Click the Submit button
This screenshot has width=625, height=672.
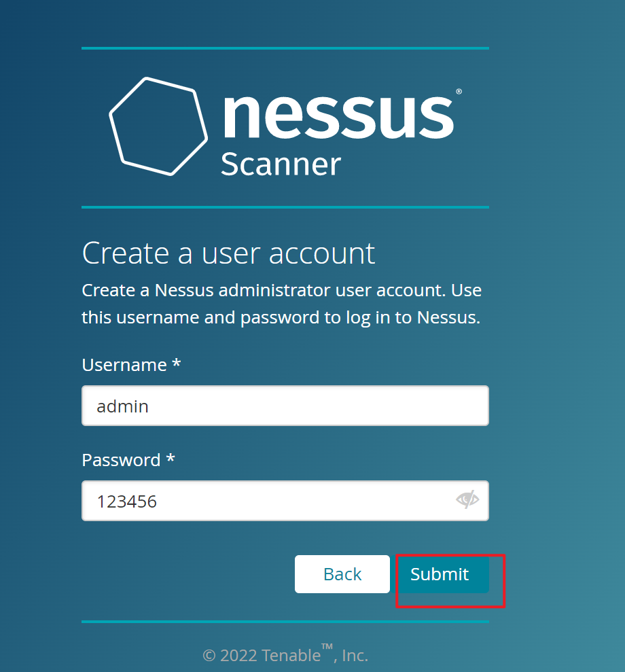pos(442,574)
